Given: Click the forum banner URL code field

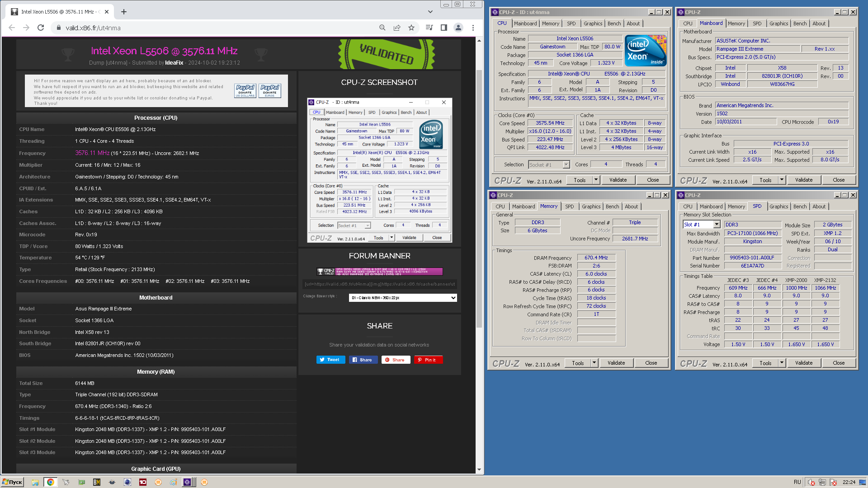Looking at the screenshot, I should click(x=380, y=284).
